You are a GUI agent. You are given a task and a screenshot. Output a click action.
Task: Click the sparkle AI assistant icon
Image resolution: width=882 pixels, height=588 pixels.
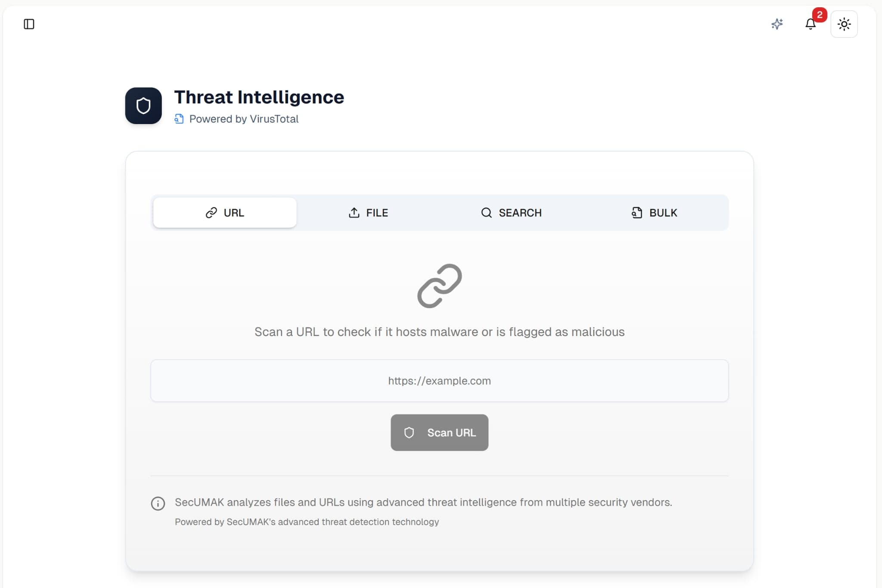(777, 24)
